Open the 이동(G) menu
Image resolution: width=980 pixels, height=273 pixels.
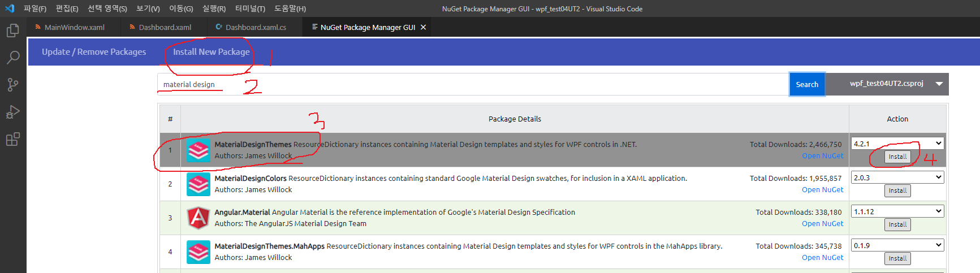[x=181, y=8]
